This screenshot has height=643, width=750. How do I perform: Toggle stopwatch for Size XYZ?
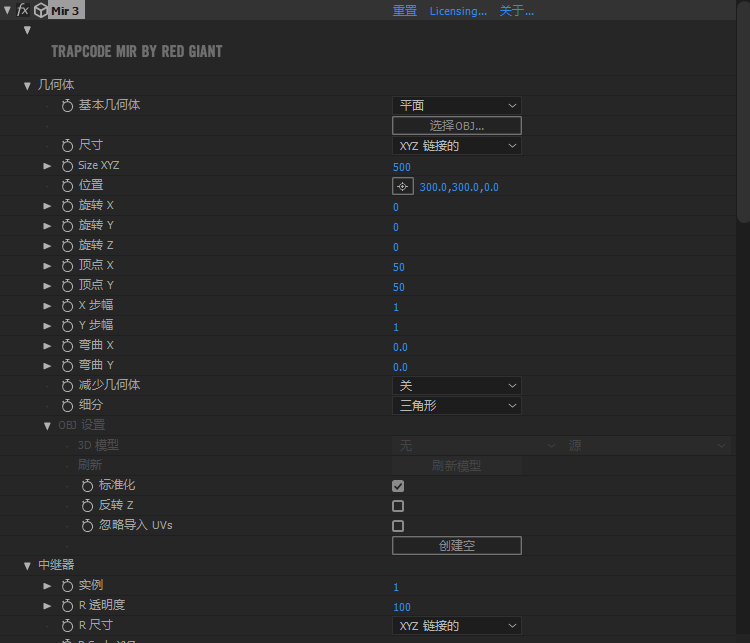click(67, 166)
